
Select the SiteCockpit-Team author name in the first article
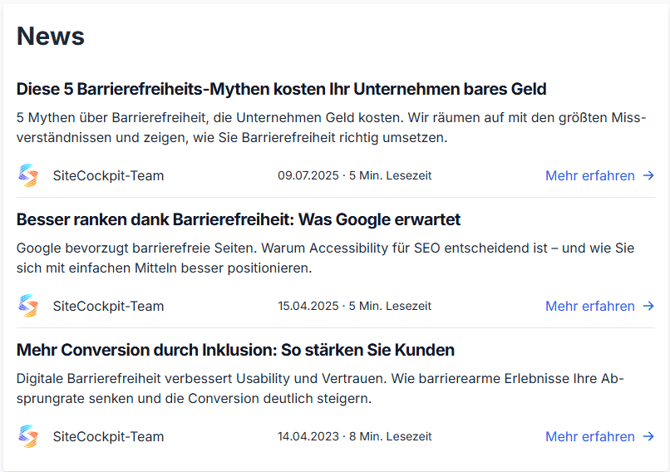pyautogui.click(x=108, y=176)
